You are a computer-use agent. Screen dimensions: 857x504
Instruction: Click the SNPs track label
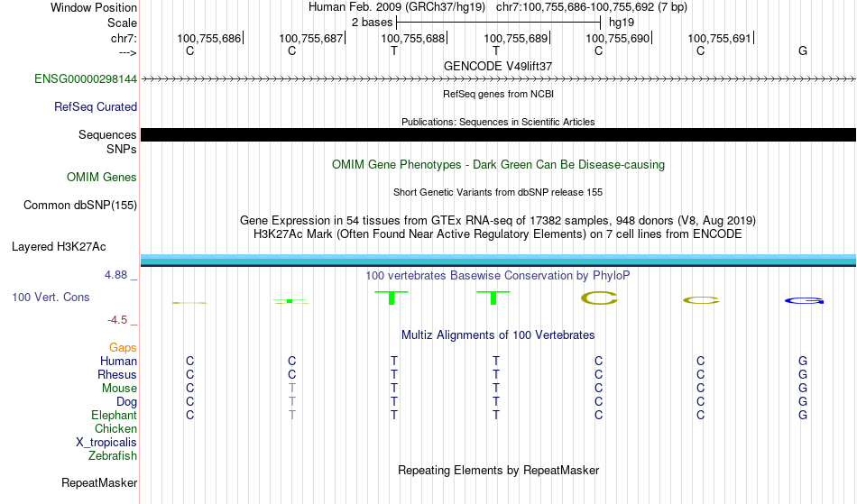[x=122, y=149]
